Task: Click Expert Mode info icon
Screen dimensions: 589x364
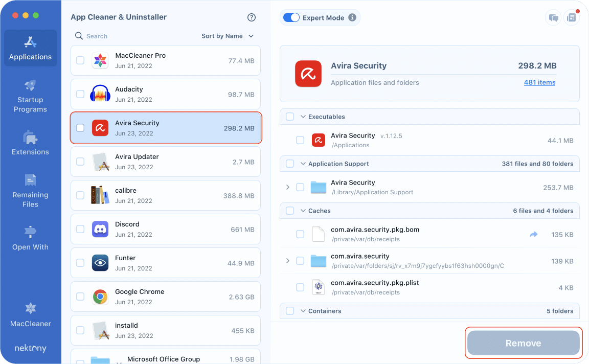Action: tap(352, 17)
